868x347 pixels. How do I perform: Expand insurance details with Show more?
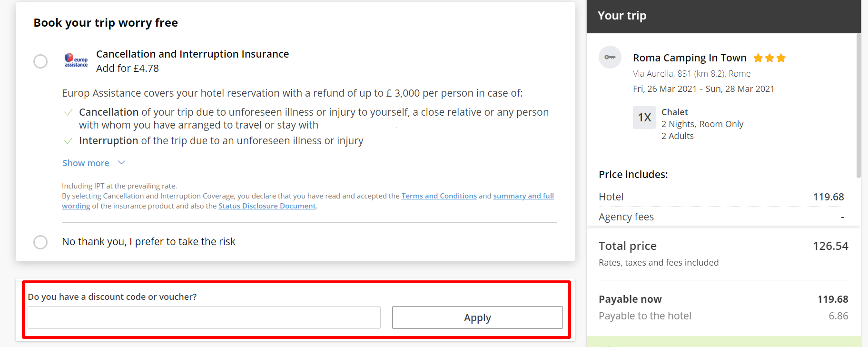coord(86,163)
